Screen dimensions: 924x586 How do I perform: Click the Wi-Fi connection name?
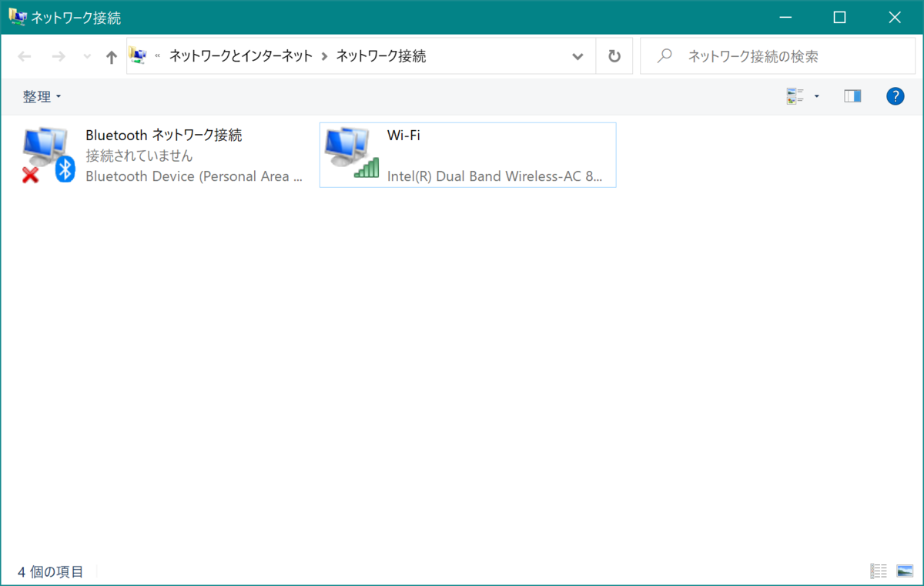(x=403, y=136)
